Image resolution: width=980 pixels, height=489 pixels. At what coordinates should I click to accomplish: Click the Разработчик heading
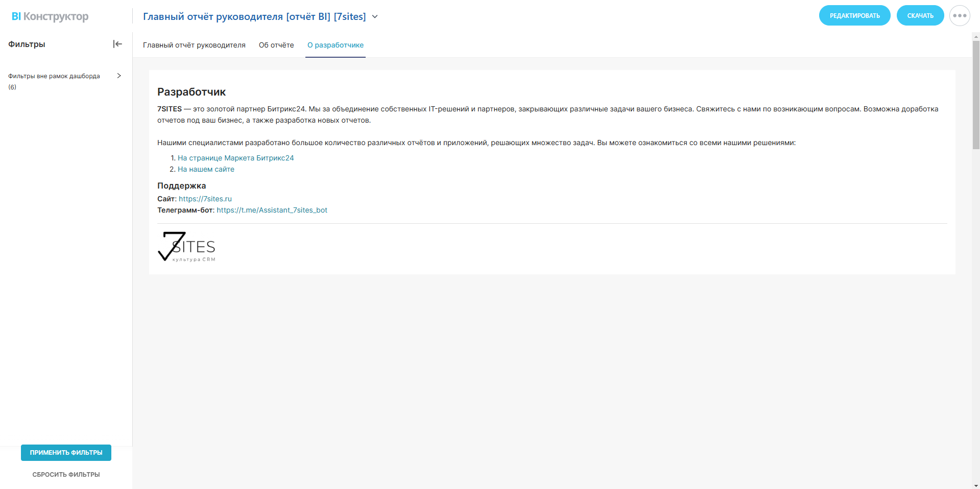point(192,92)
